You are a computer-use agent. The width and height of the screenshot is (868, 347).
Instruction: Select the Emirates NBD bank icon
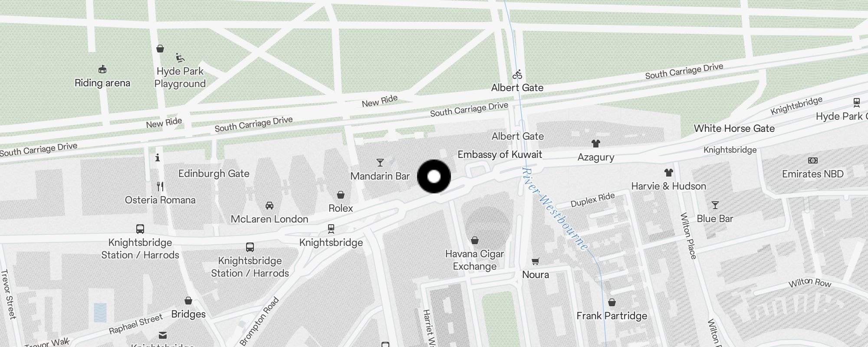coord(812,160)
